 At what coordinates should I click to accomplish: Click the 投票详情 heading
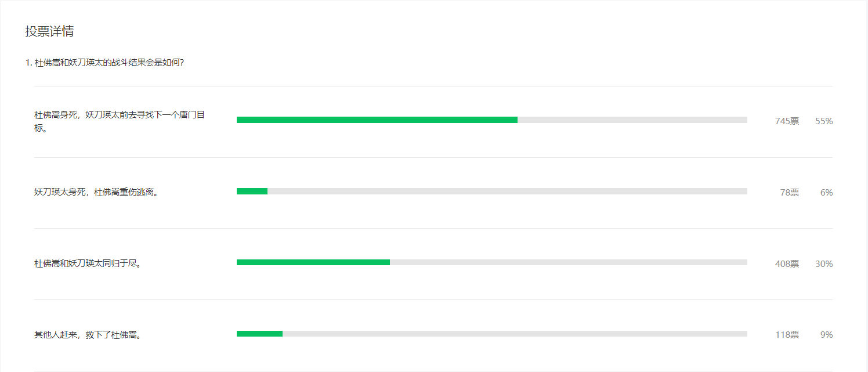[x=49, y=31]
